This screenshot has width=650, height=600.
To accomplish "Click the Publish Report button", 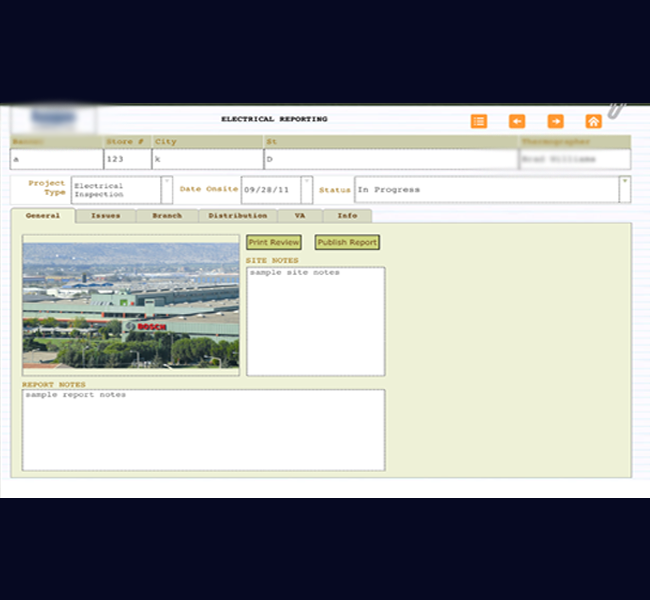I will click(x=347, y=243).
